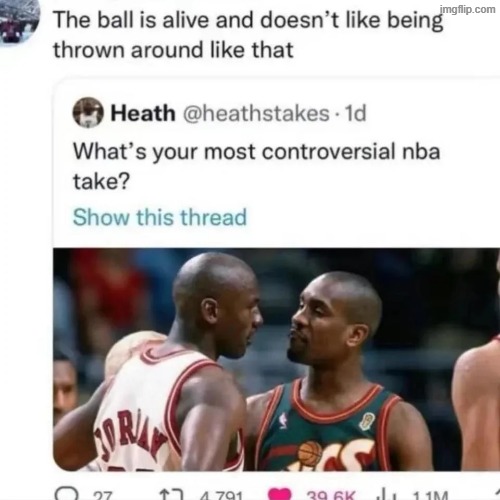Click the main tweet text about the ball
The width and height of the screenshot is (500, 500).
point(248,35)
